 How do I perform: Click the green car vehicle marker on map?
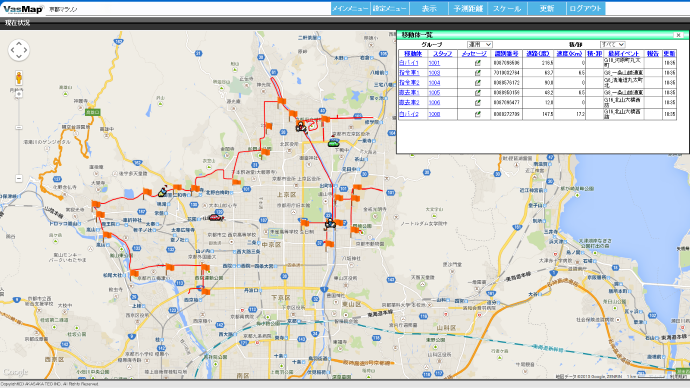tap(334, 143)
